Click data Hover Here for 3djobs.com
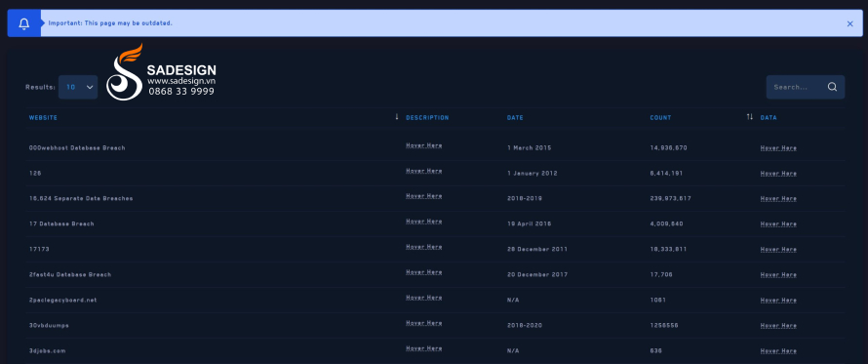 coord(778,350)
